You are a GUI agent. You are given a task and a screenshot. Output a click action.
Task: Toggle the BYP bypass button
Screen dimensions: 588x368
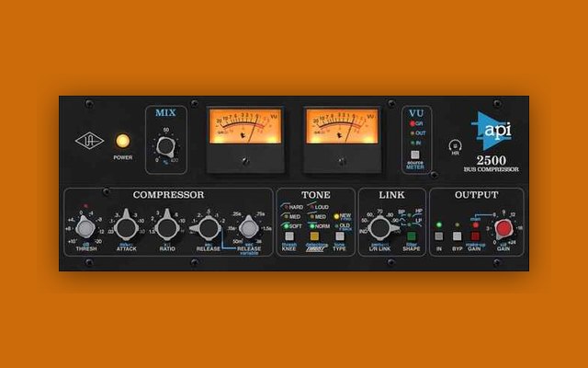click(457, 236)
